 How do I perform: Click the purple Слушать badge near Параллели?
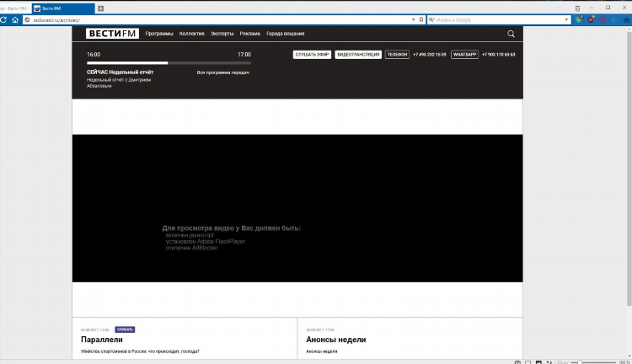click(x=125, y=329)
